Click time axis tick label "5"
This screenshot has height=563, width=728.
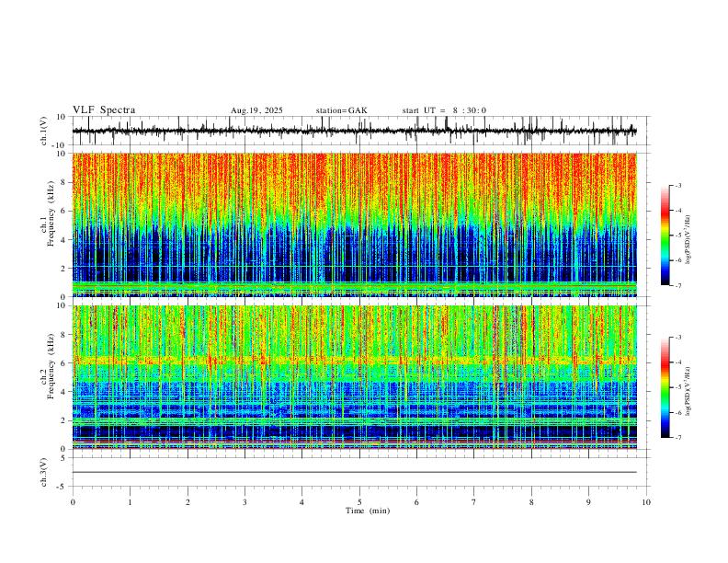[x=359, y=502]
